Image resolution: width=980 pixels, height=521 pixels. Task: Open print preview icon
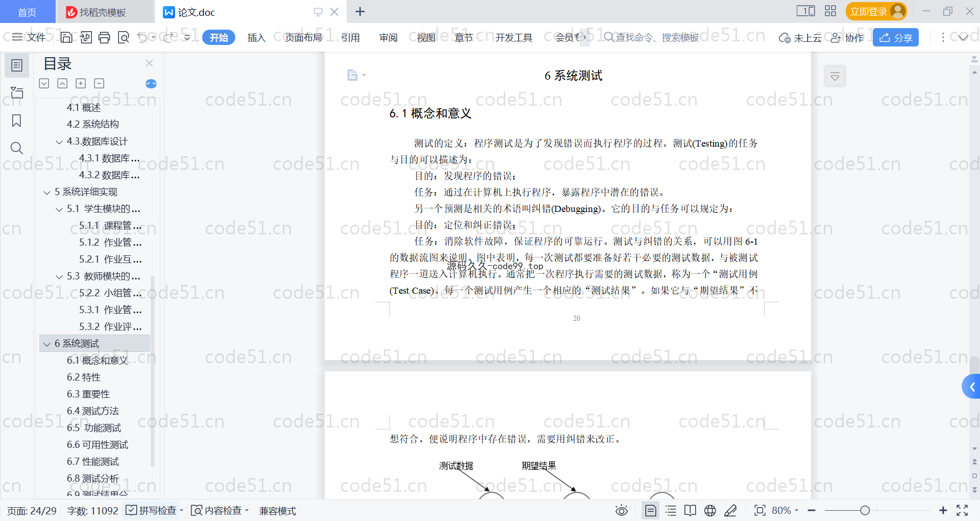(x=123, y=37)
